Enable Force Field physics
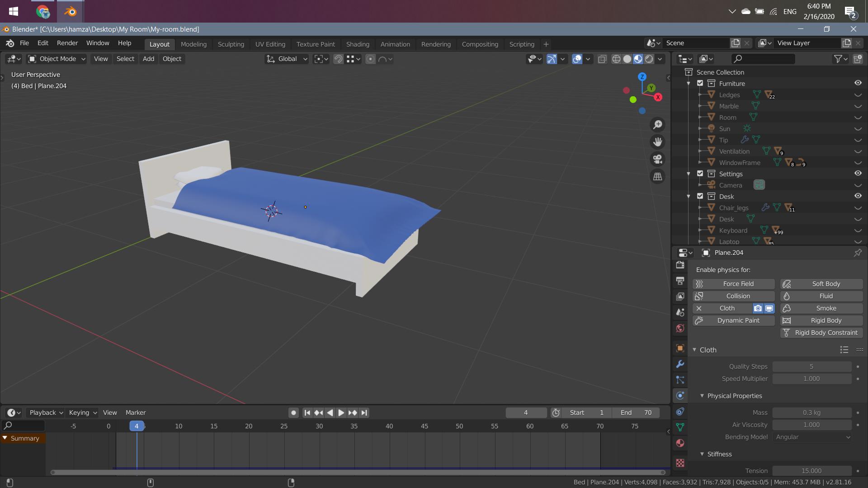This screenshot has width=868, height=488. click(x=734, y=284)
